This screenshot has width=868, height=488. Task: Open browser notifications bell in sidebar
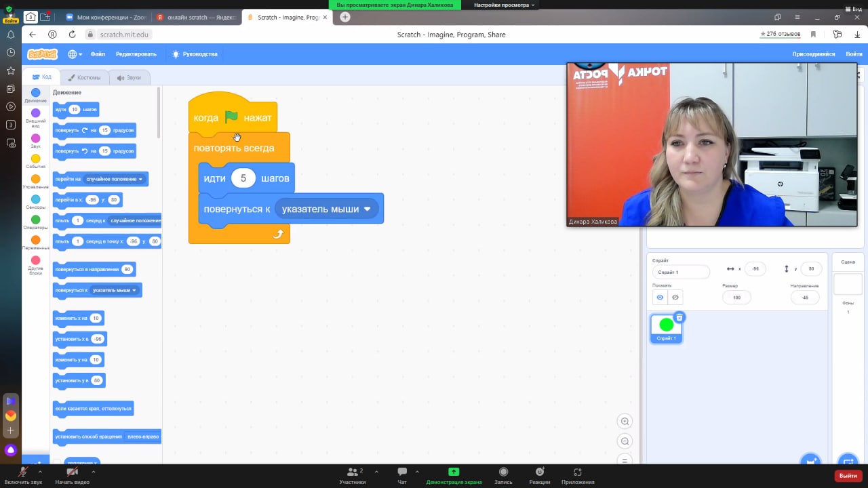pos(11,35)
